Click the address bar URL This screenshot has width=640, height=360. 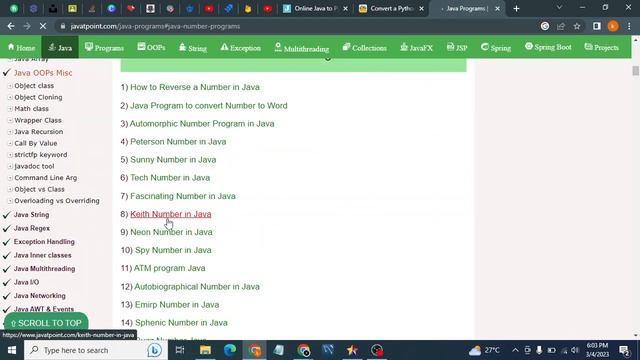155,26
